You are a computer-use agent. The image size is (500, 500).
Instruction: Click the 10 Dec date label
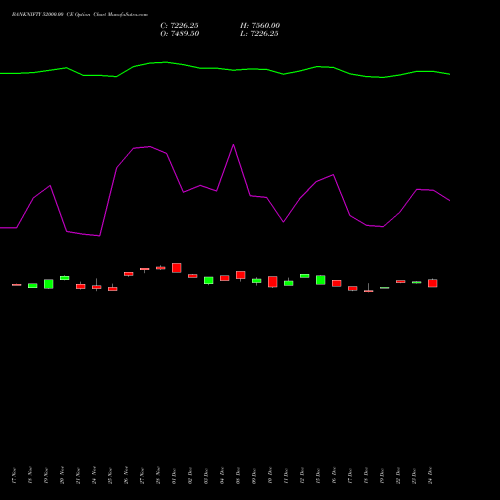270,476
